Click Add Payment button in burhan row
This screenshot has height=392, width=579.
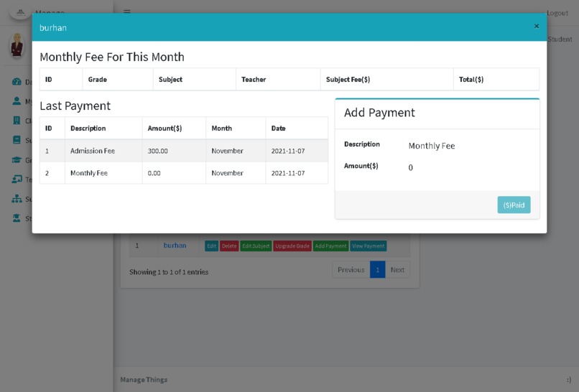point(331,246)
